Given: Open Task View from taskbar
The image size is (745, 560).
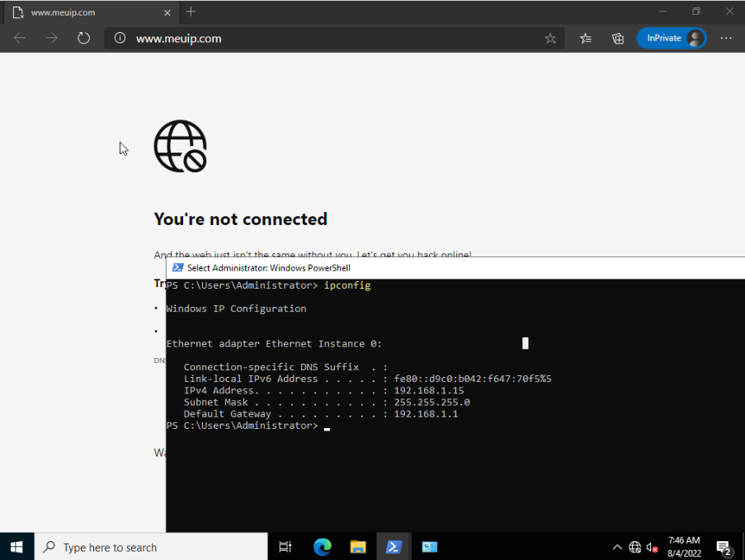Looking at the screenshot, I should (285, 547).
